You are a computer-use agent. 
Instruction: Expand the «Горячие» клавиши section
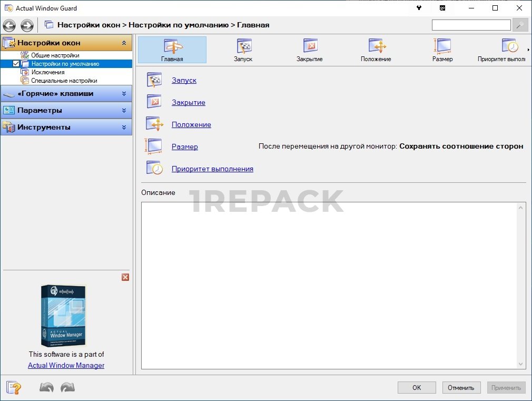tap(124, 94)
